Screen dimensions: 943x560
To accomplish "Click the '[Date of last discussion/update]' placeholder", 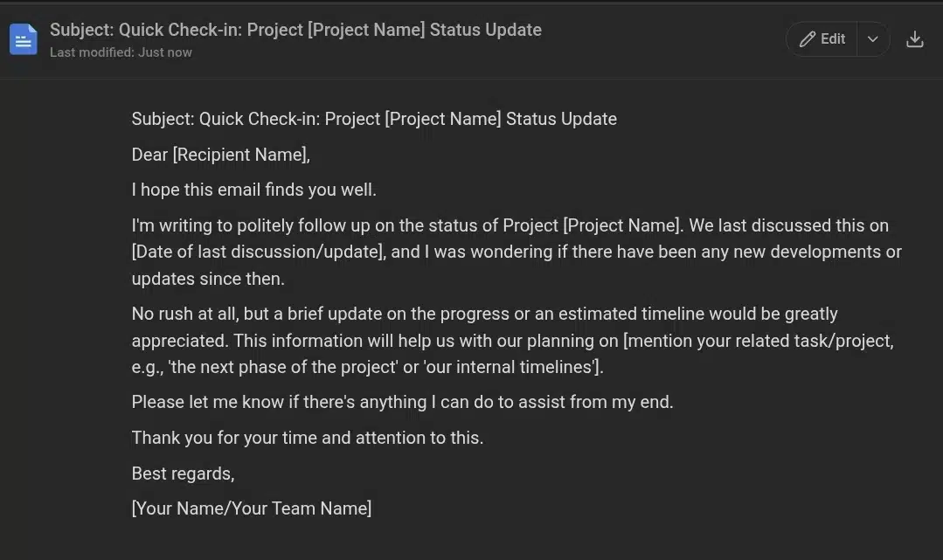I will click(x=259, y=252).
